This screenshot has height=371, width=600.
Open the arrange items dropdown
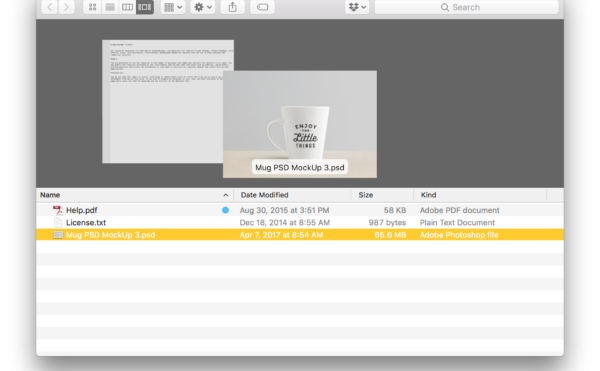(173, 7)
